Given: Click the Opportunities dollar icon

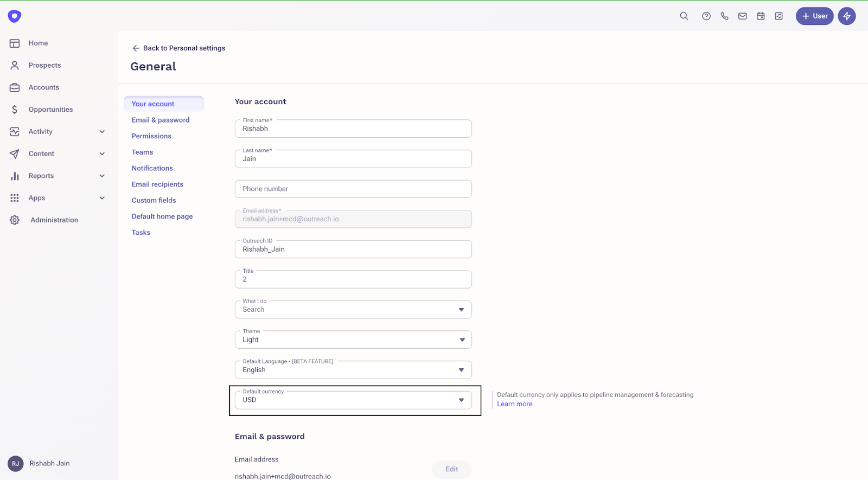Looking at the screenshot, I should click(15, 110).
